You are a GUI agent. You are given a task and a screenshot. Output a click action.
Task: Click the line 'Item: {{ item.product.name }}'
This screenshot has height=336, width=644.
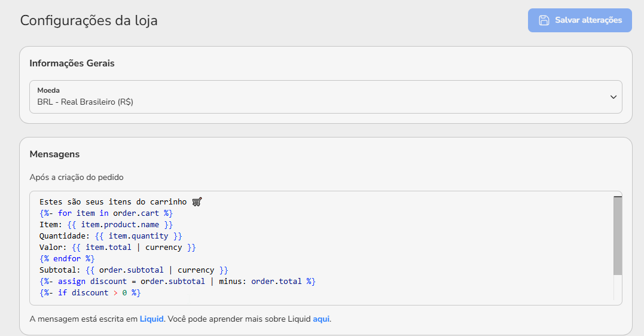106,225
